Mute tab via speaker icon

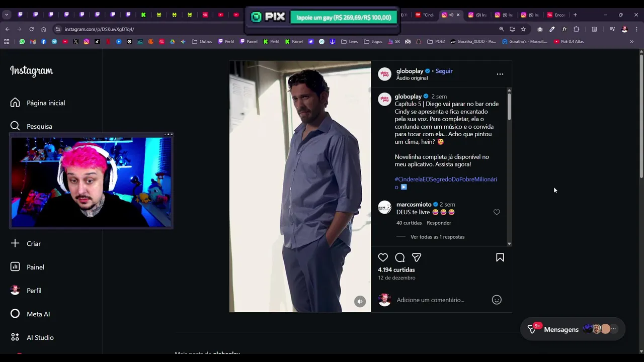click(451, 15)
